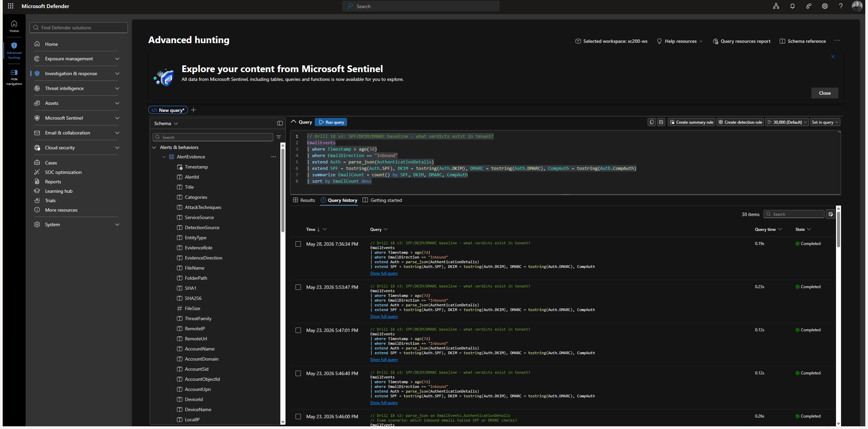This screenshot has width=868, height=429.
Task: Click Create summary rule button
Action: click(x=691, y=122)
